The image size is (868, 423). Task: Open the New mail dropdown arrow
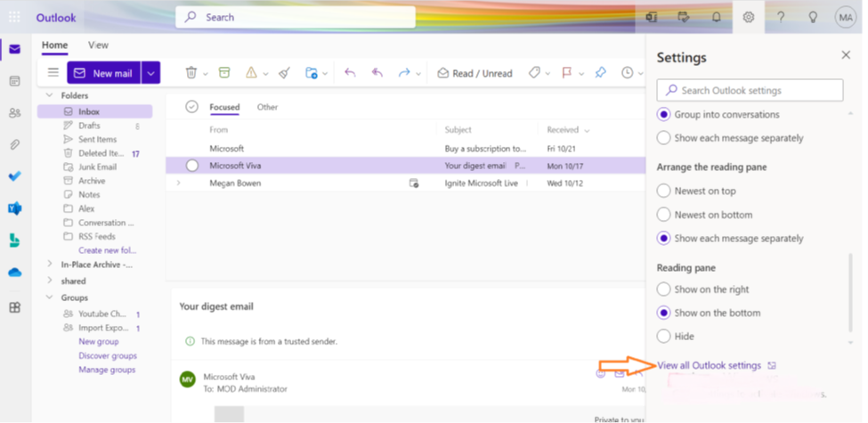(150, 72)
